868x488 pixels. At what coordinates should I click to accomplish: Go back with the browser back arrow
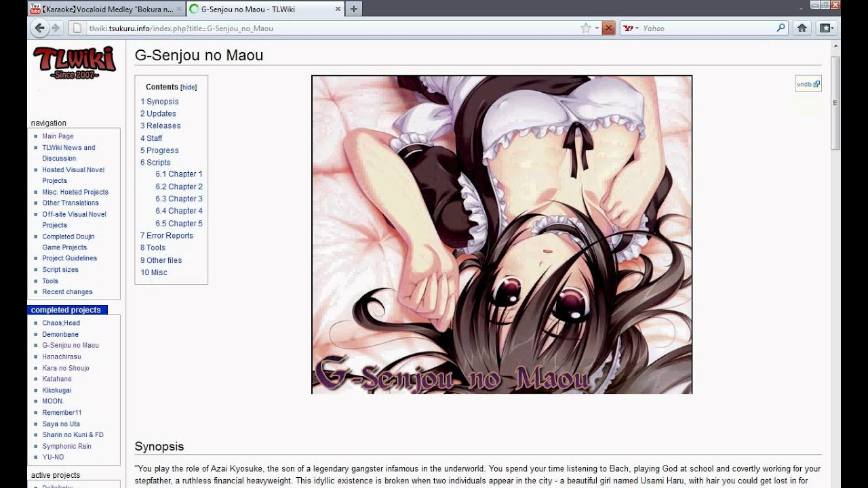coord(40,28)
